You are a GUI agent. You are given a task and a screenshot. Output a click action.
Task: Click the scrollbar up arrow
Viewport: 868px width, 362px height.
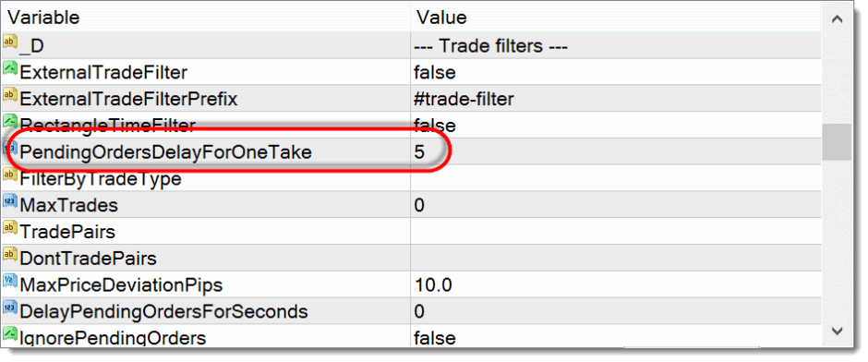(837, 18)
